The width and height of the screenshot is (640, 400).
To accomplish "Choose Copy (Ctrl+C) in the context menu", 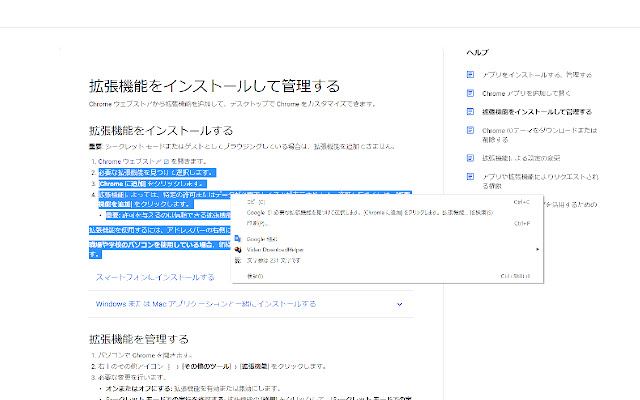I will tap(387, 202).
